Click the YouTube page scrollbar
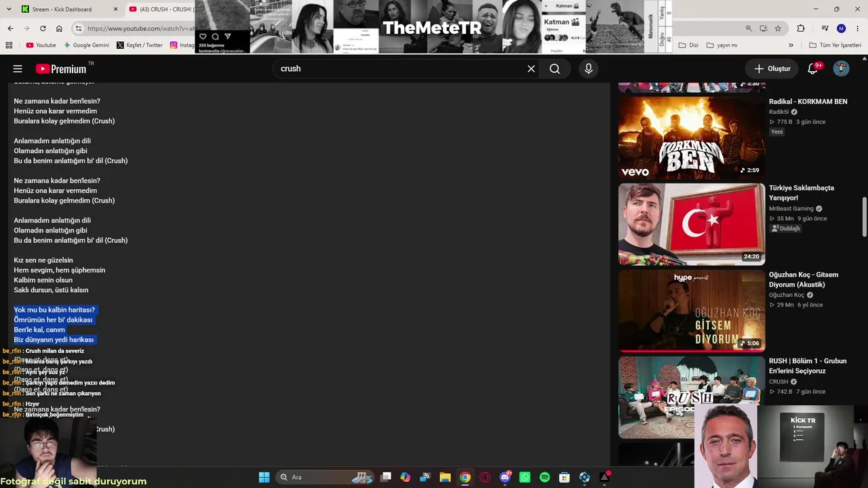868x488 pixels. point(864,217)
